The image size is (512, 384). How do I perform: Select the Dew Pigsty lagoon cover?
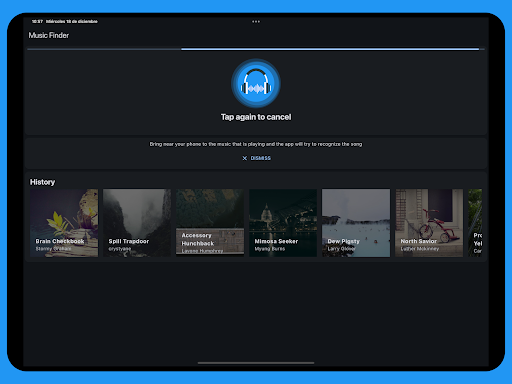click(356, 223)
